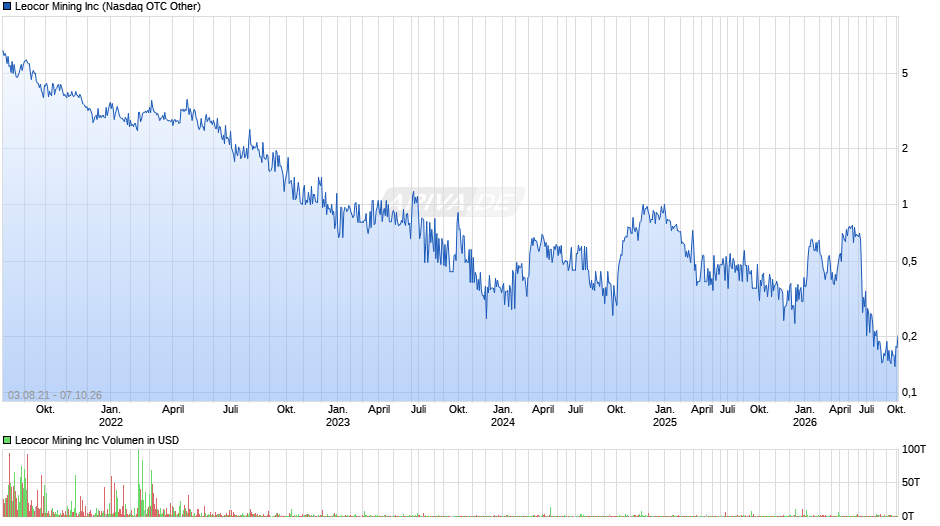Click the 'Jan. 2026' time axis label

(805, 416)
